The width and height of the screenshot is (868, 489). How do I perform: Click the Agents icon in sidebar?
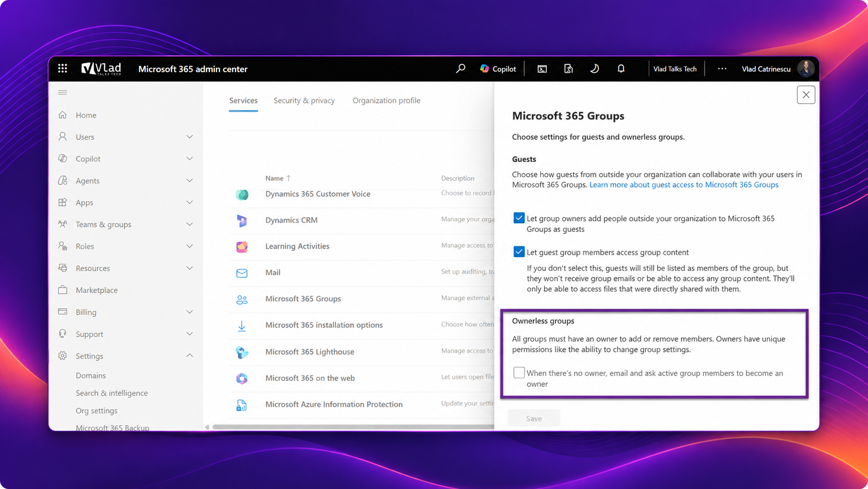(63, 180)
